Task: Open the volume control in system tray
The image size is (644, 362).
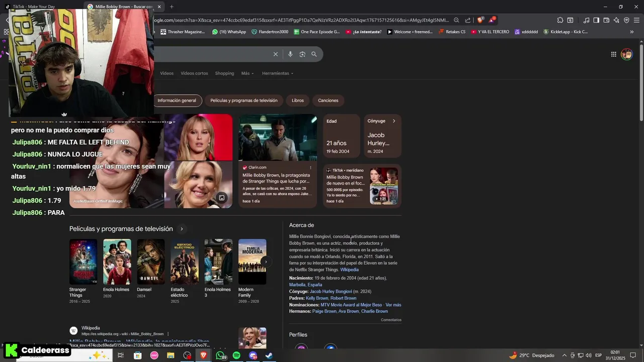Action: (x=589, y=355)
